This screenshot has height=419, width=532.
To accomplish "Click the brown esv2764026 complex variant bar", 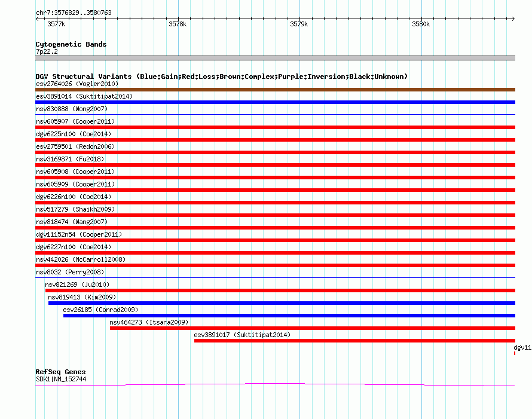I will [275, 90].
